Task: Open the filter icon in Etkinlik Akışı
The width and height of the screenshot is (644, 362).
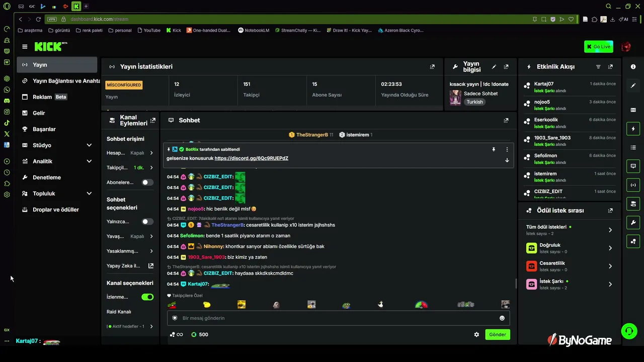Action: click(598, 66)
